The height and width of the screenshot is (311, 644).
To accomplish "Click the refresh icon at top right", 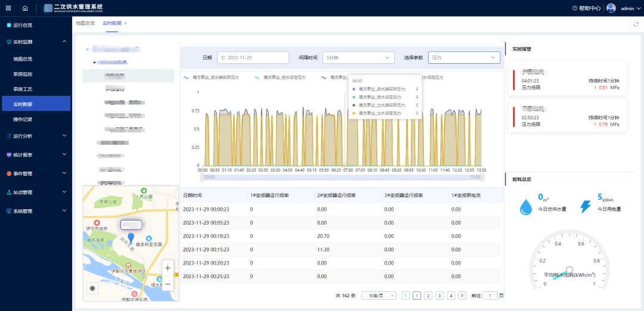I will point(636,24).
